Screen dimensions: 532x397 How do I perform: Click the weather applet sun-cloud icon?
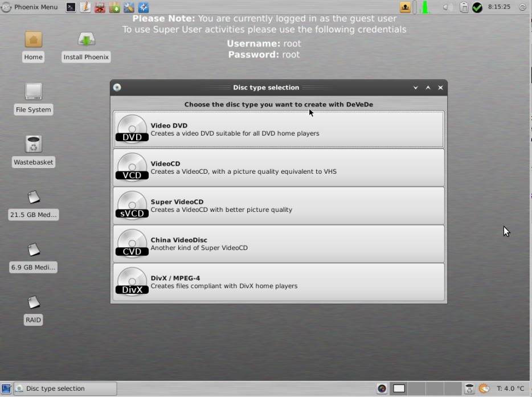(484, 388)
